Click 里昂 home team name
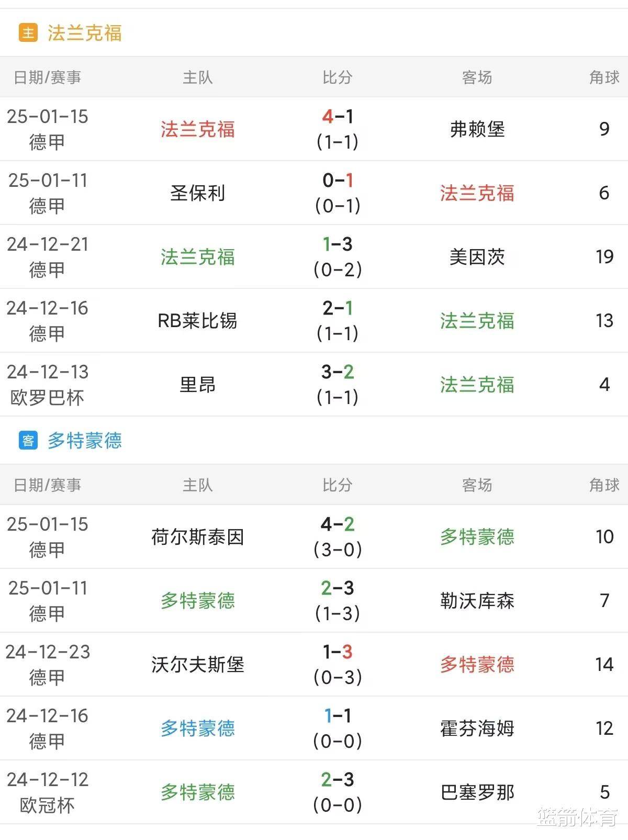 coord(197,385)
